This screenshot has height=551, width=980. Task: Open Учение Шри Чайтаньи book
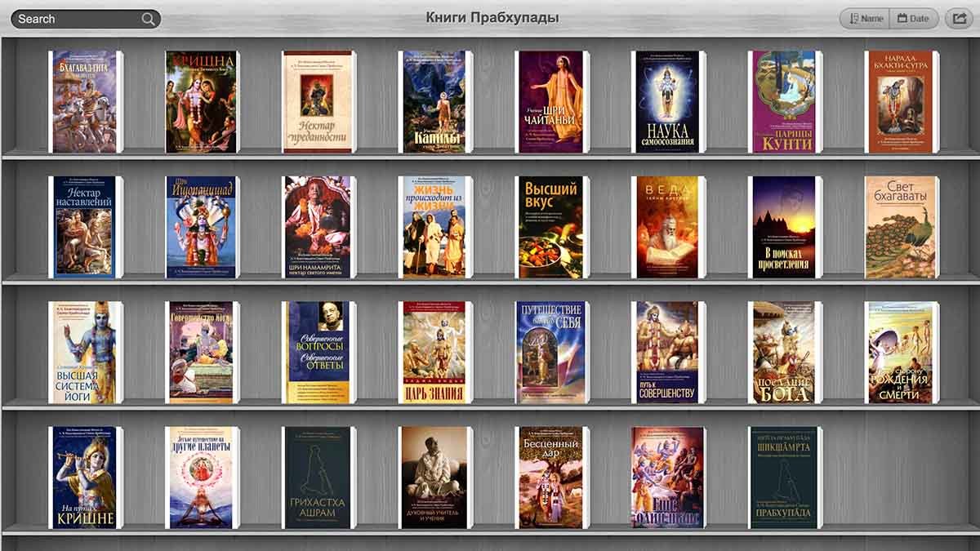point(551,102)
